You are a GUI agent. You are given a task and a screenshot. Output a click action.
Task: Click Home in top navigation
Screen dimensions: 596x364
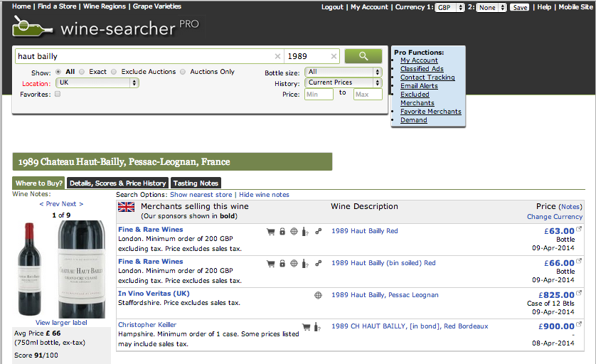pos(21,6)
